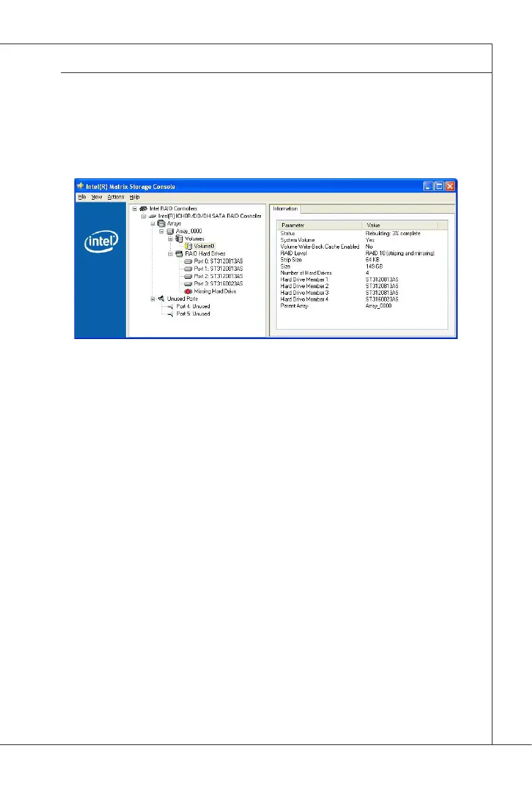Click the Port 0 drive icon
Viewport: 532px width, 798px height.
pos(188,261)
